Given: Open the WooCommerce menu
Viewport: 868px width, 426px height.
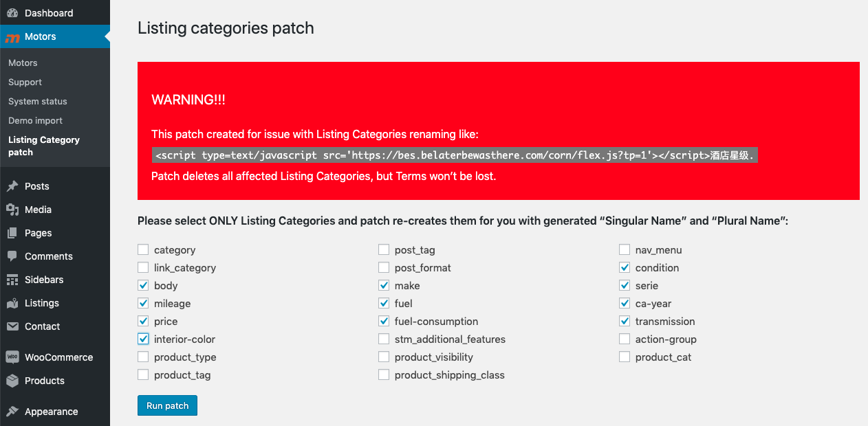Looking at the screenshot, I should (x=55, y=357).
